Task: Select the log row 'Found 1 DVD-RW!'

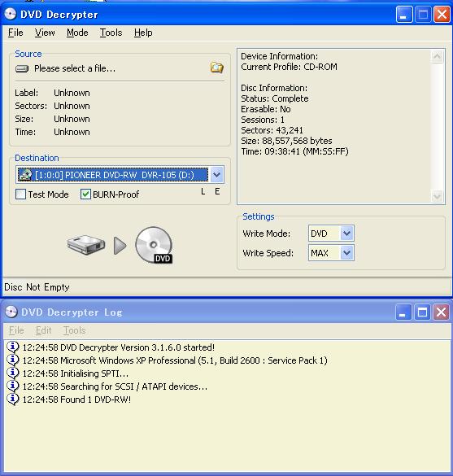Action: [76, 400]
